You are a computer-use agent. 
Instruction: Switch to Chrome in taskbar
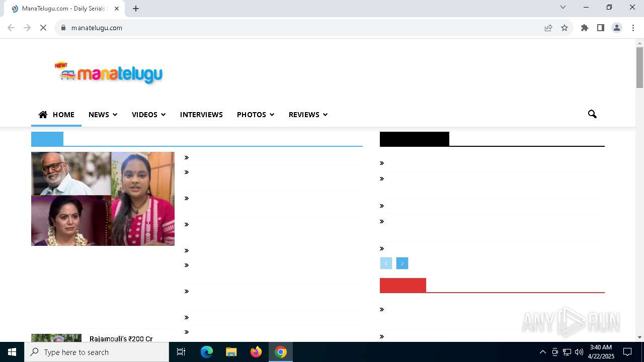coord(281,352)
